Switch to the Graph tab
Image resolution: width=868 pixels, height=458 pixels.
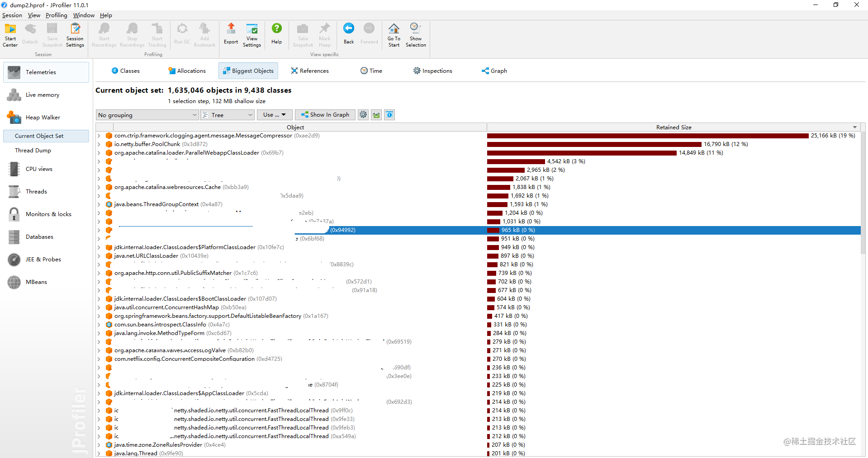(494, 71)
